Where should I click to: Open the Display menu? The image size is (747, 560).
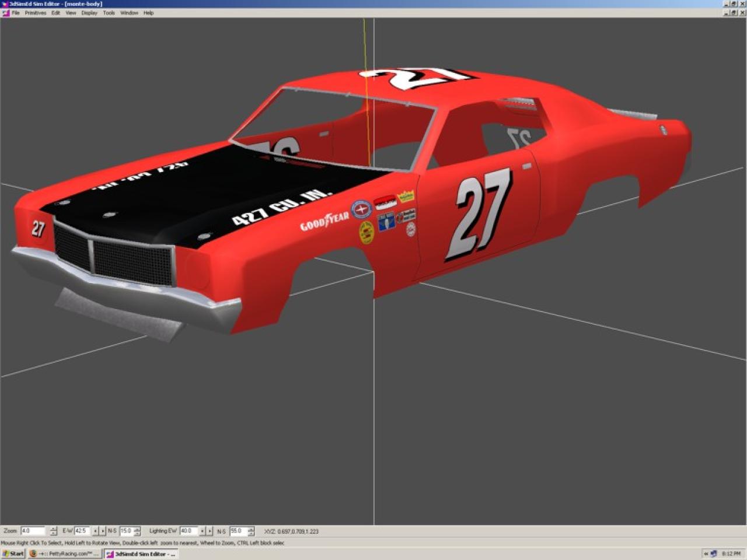89,13
